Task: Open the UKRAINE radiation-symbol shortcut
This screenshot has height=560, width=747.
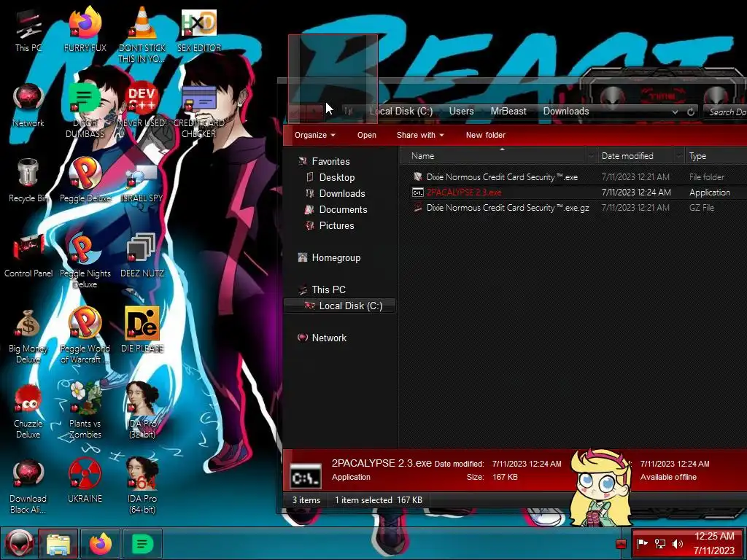Action: [85, 481]
